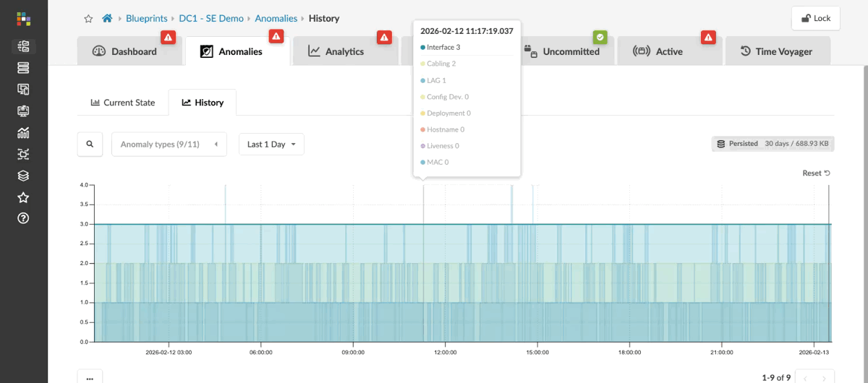Open the Time Voyager tab
This screenshot has height=383, width=868.
(x=776, y=51)
